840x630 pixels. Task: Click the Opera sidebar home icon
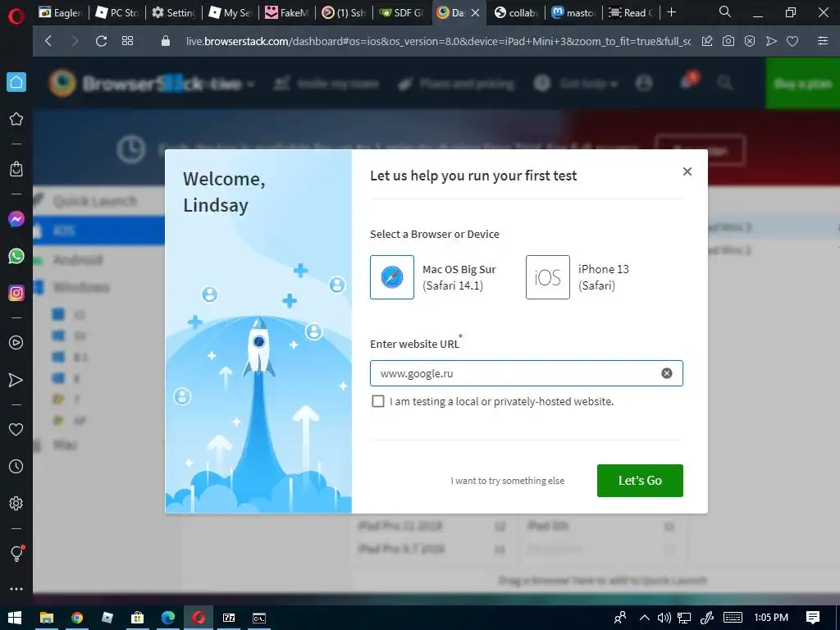(16, 82)
